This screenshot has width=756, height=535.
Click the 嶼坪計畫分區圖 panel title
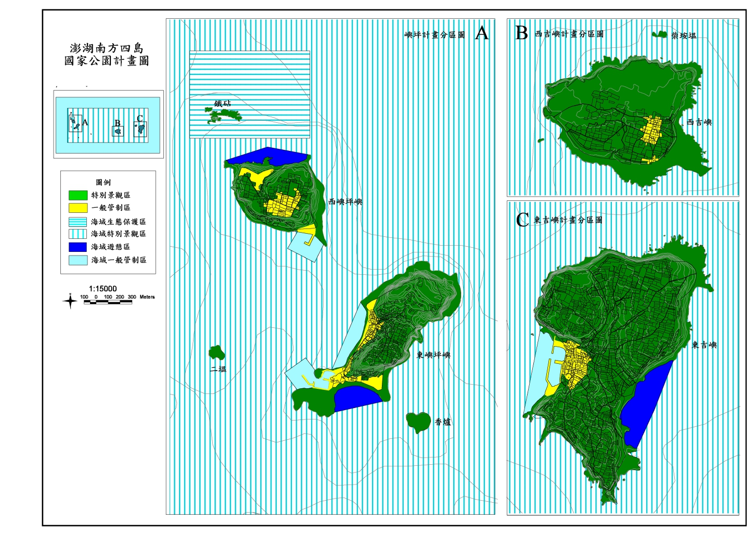(435, 35)
